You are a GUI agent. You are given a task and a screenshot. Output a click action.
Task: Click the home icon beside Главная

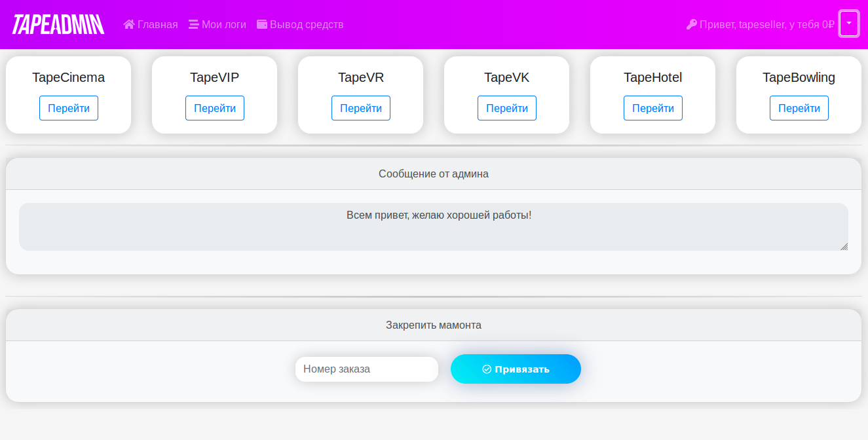(x=129, y=24)
